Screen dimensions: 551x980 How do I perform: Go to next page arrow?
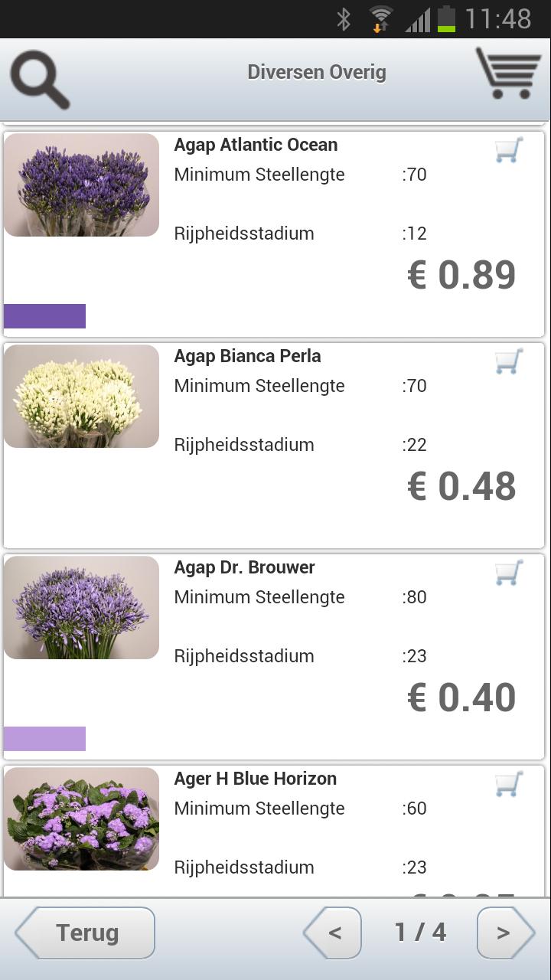(506, 933)
